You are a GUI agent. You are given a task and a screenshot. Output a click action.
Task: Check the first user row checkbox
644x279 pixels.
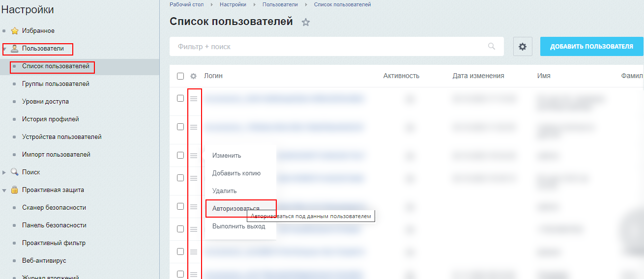click(x=180, y=98)
